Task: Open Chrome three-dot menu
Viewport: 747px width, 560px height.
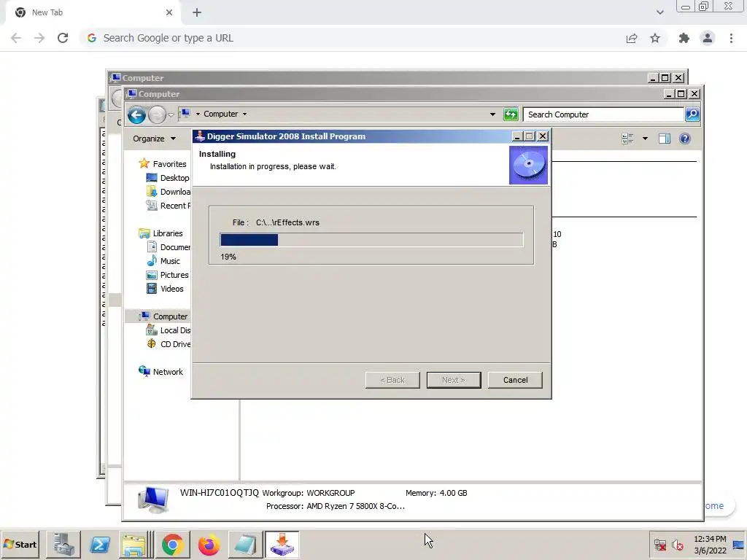Action: 731,38
